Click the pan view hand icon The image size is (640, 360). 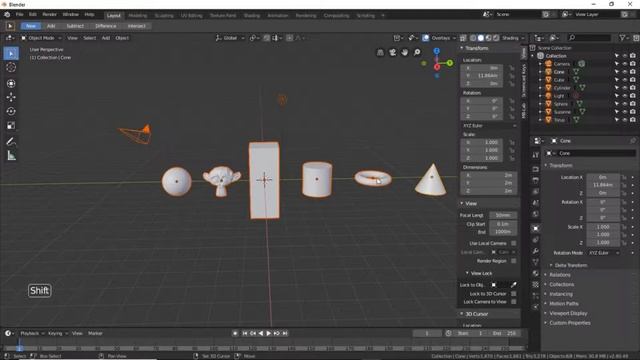(404, 52)
